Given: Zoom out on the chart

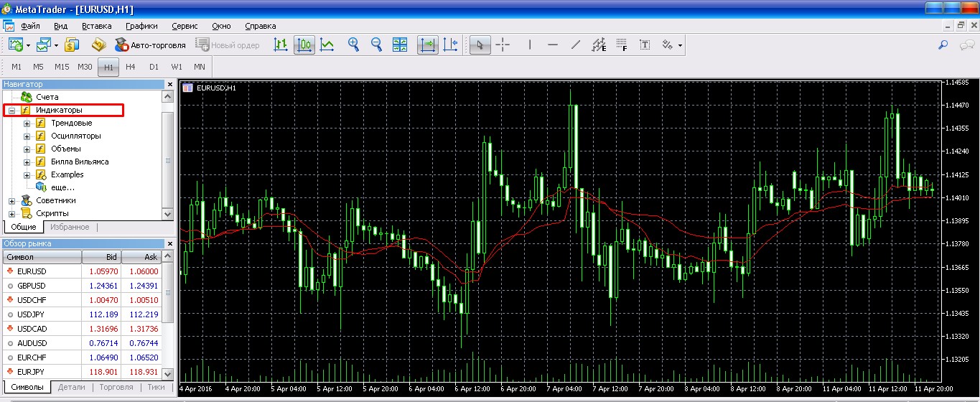Looking at the screenshot, I should pos(376,45).
